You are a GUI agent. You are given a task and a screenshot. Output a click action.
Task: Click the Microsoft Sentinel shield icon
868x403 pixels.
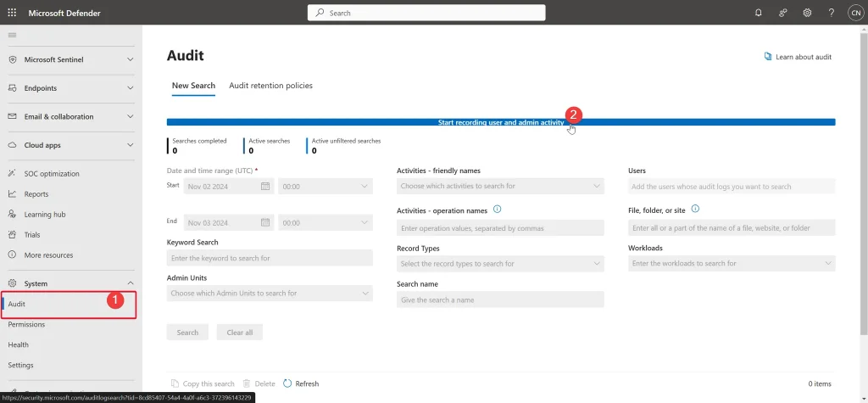click(12, 59)
